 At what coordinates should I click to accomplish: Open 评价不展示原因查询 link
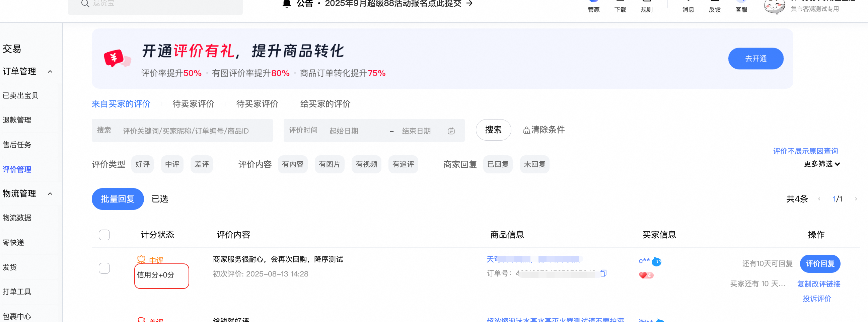pos(805,151)
